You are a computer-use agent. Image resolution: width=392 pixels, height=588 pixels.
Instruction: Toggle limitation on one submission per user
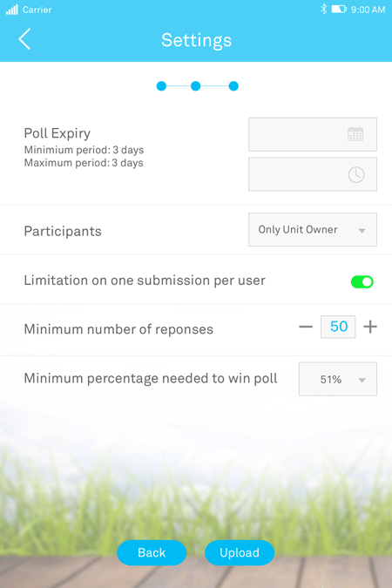click(x=362, y=281)
